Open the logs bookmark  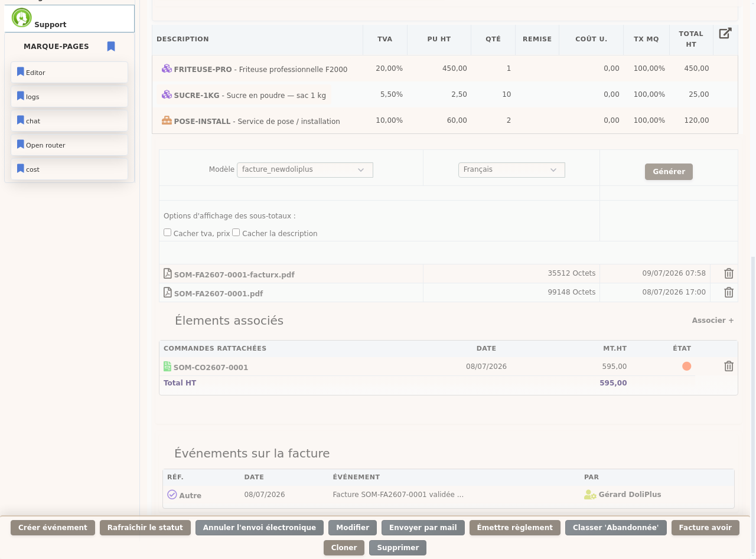click(x=69, y=97)
